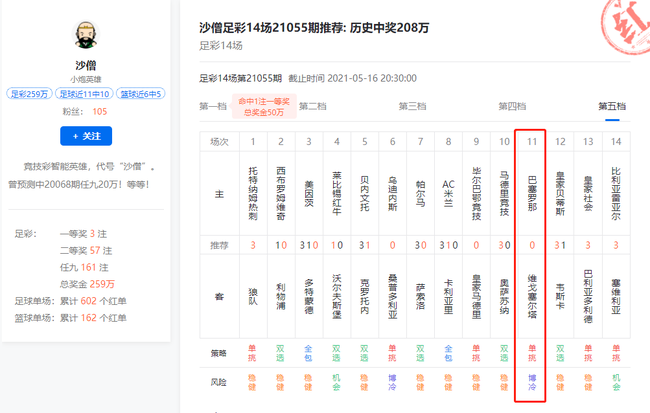Click away team 多特蒙德
650x413 pixels.
coord(309,296)
